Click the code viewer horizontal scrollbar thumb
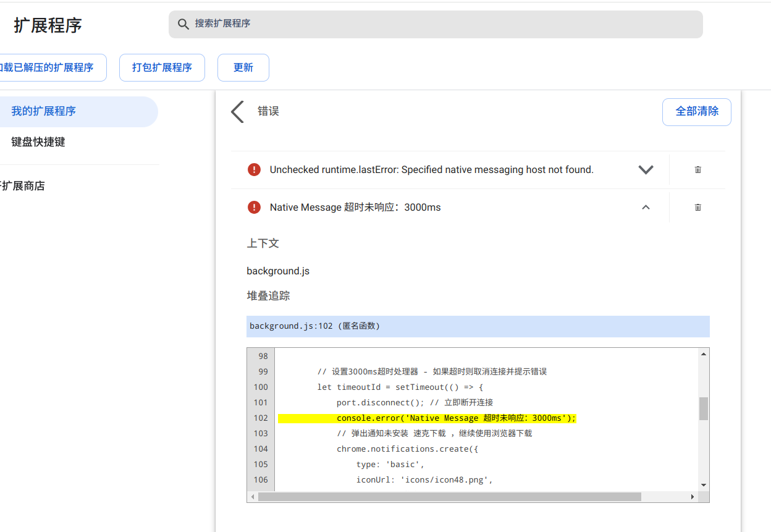Screen dimensions: 771x532 [x=450, y=497]
